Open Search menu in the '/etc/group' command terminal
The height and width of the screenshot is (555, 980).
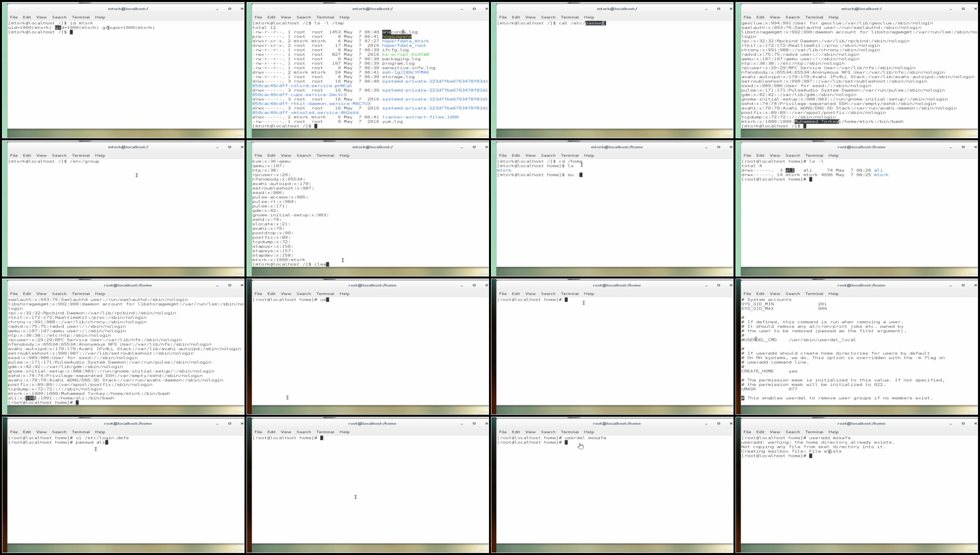point(59,155)
